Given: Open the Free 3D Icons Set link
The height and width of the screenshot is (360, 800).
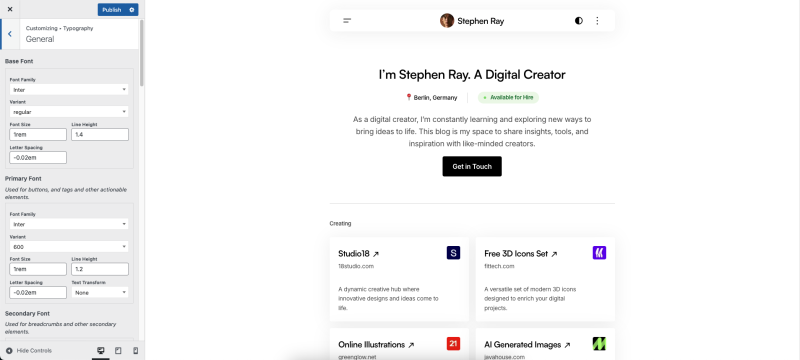Looking at the screenshot, I should pos(521,253).
